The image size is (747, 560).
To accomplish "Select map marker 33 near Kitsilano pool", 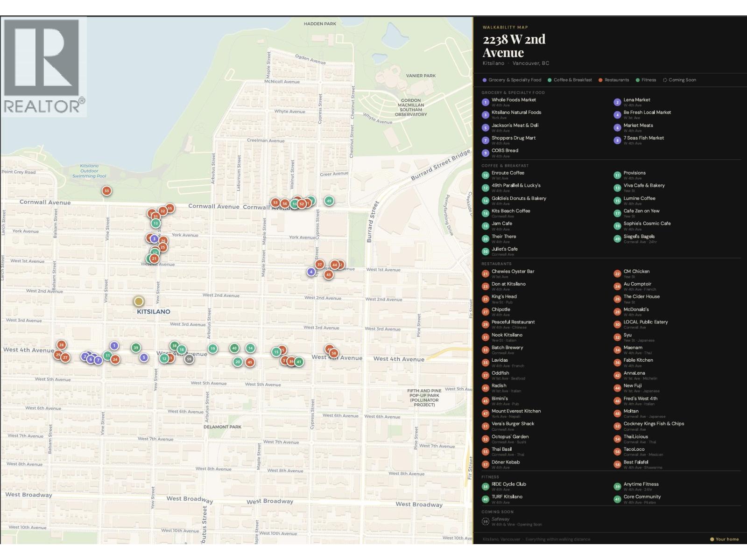I will pos(107,190).
